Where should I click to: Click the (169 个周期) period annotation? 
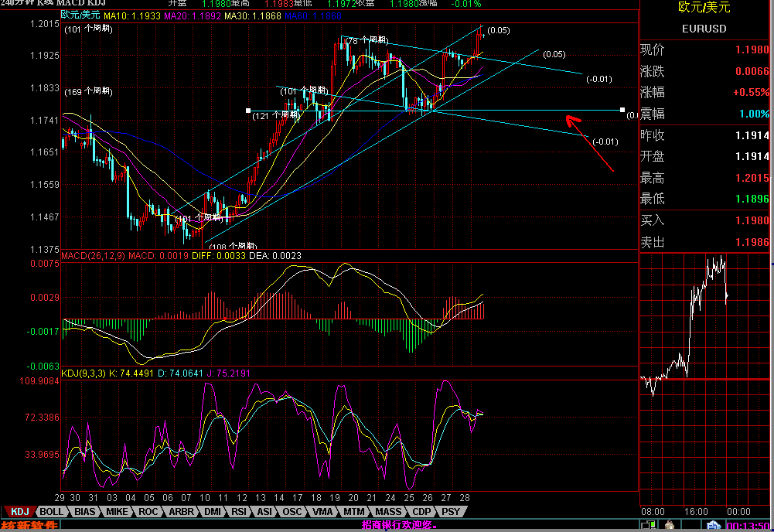(88, 91)
